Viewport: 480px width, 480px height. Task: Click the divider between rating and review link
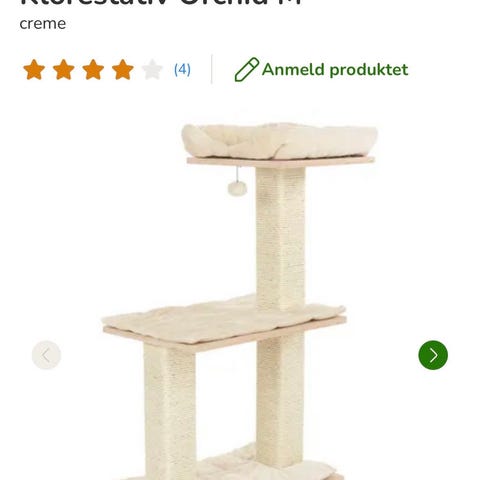pyautogui.click(x=212, y=69)
